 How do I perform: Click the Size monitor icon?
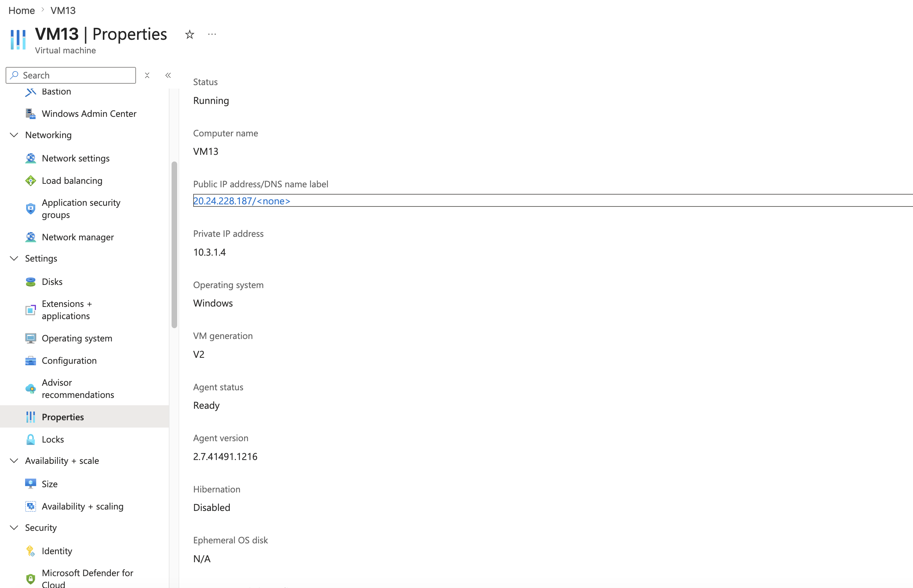pyautogui.click(x=31, y=484)
